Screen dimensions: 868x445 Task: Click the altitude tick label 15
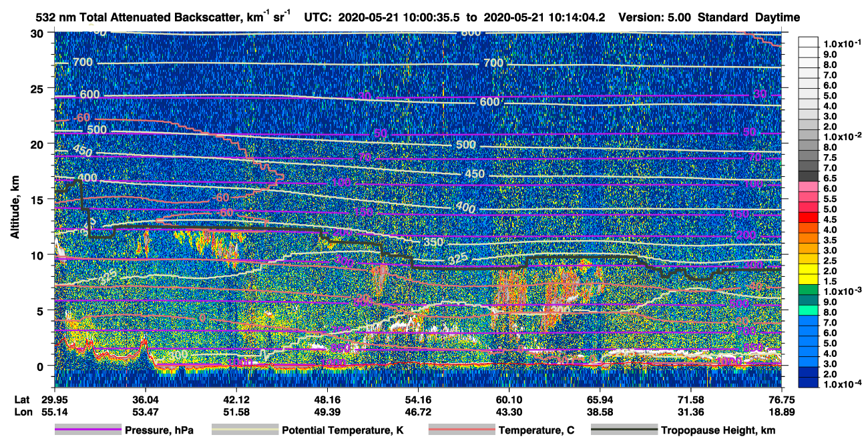pos(37,199)
